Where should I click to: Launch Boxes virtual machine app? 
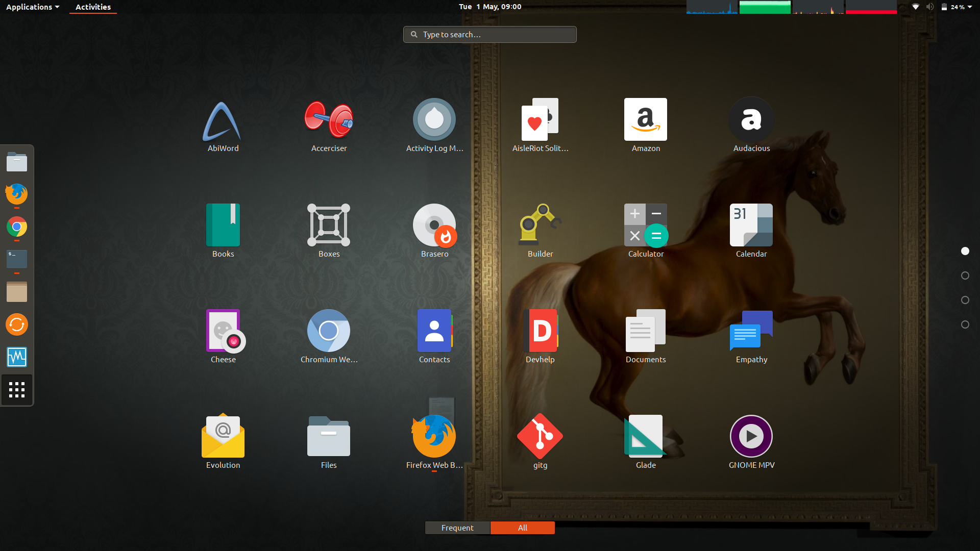329,231
